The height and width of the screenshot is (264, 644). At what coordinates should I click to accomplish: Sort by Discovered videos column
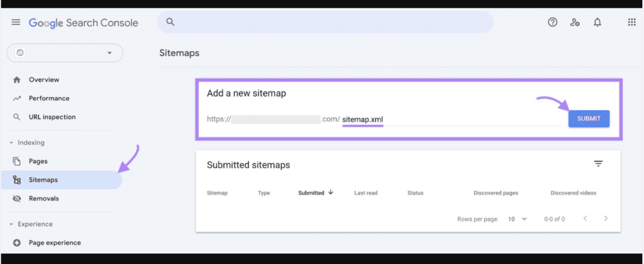[x=574, y=193]
